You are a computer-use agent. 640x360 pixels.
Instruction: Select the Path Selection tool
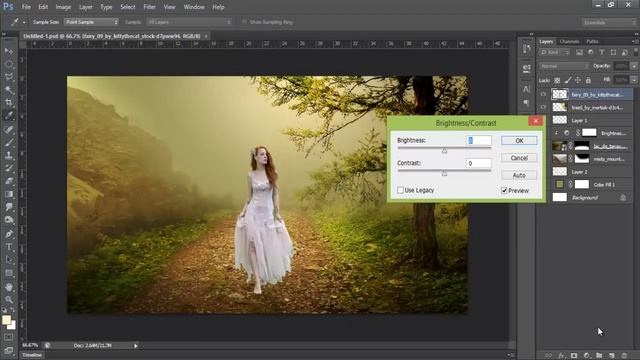[9, 260]
